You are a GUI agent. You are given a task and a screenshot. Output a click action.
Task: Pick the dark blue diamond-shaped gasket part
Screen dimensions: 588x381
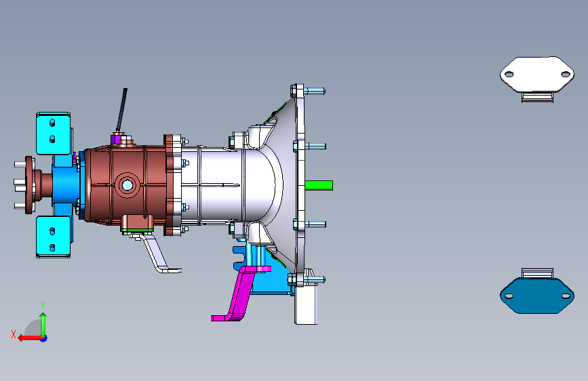(537, 296)
